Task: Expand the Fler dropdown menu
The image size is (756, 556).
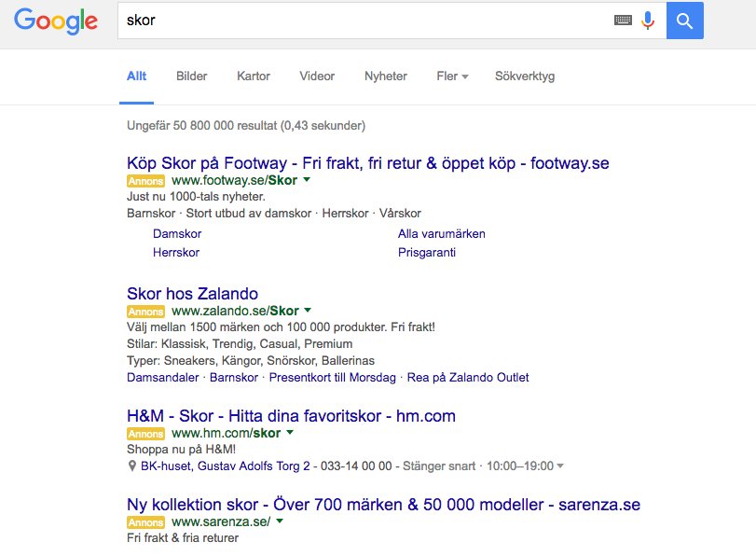Action: click(452, 76)
